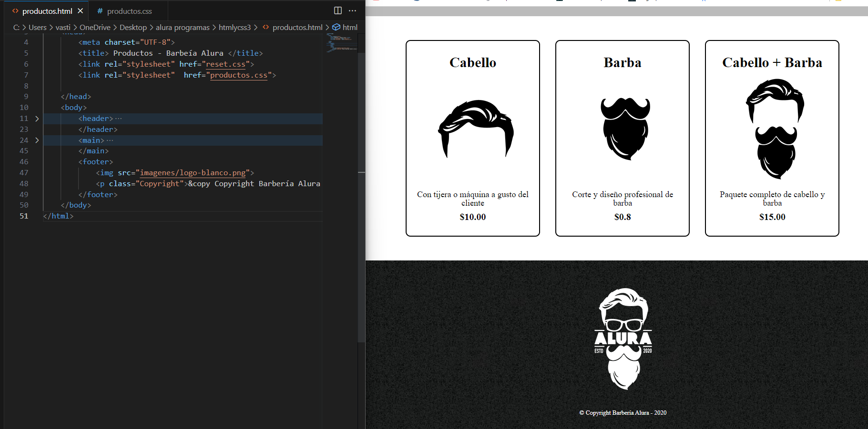Click the Barba product heading
Viewport: 868px width, 429px height.
click(623, 63)
